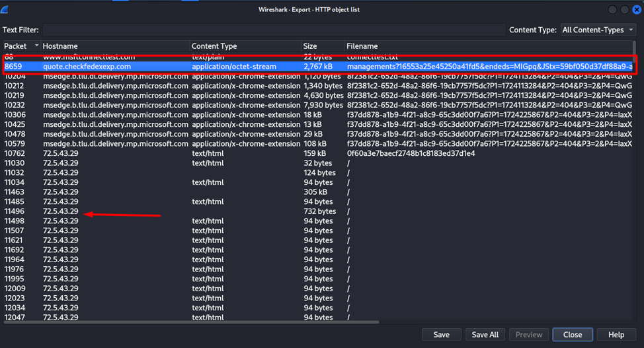Sort by the Filename column header
Image resolution: width=644 pixels, height=348 pixels.
(x=489, y=46)
